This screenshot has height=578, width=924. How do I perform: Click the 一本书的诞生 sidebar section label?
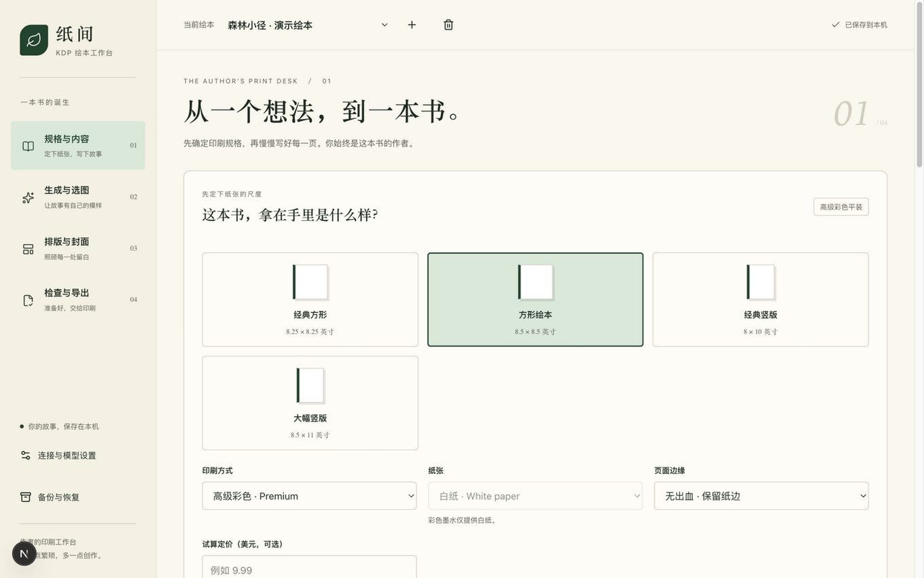click(x=45, y=102)
